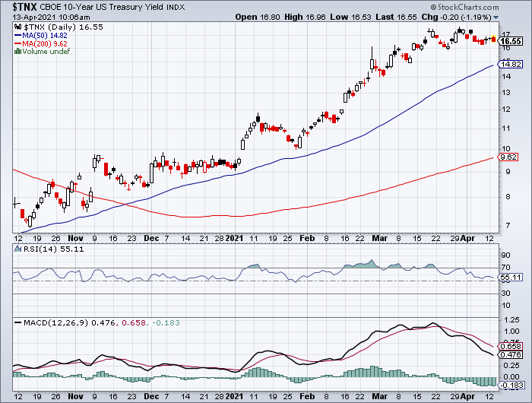Viewport: 532px width, 403px height.
Task: Click the 'Low 16.53' value
Action: click(350, 17)
